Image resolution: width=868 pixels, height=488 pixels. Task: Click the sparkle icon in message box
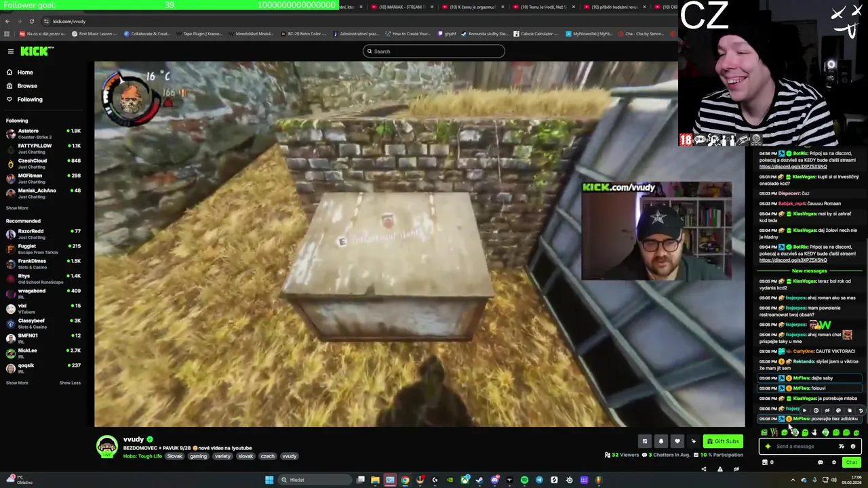pyautogui.click(x=768, y=447)
